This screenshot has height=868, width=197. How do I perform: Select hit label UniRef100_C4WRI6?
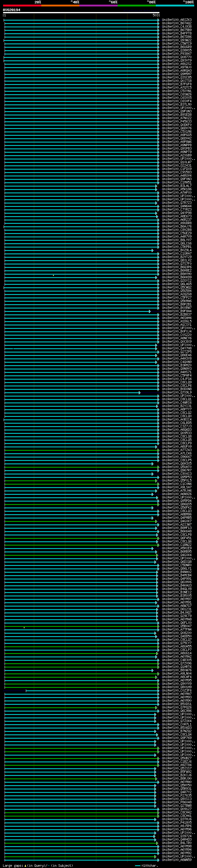coord(177,403)
